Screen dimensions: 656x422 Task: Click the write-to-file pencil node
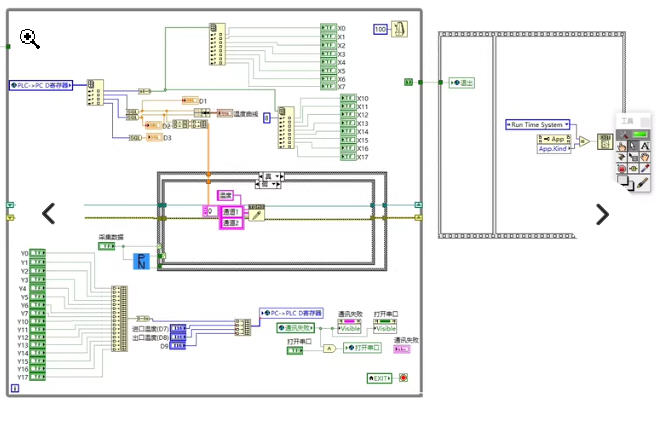(256, 213)
